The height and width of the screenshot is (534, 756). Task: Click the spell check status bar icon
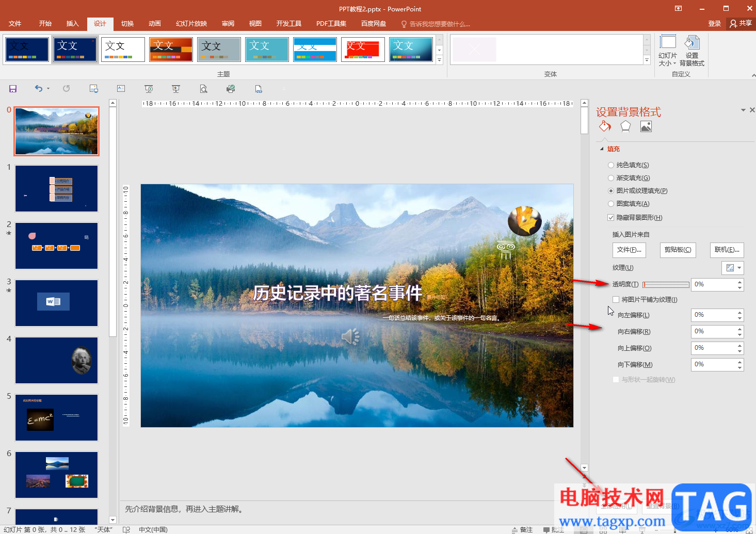coord(126,530)
